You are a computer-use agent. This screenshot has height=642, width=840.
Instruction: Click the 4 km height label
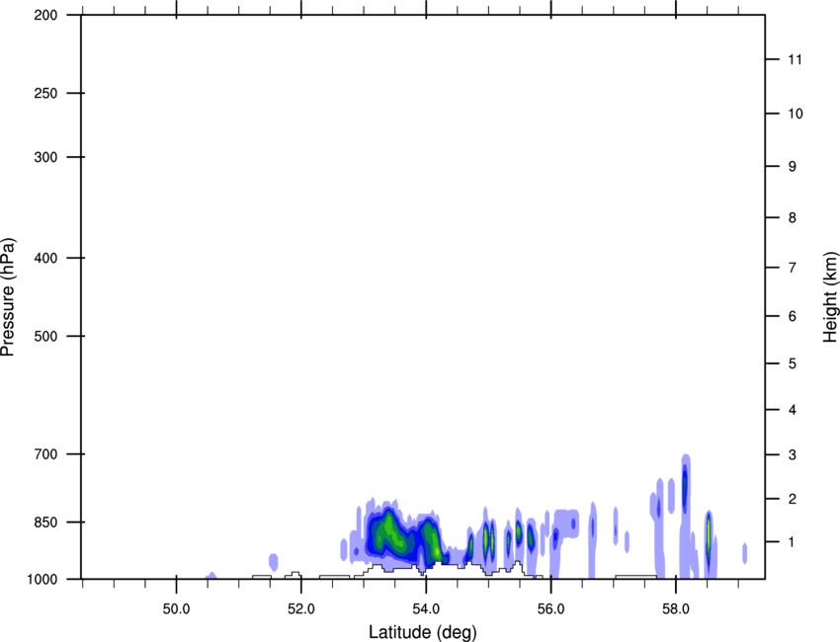pyautogui.click(x=793, y=410)
